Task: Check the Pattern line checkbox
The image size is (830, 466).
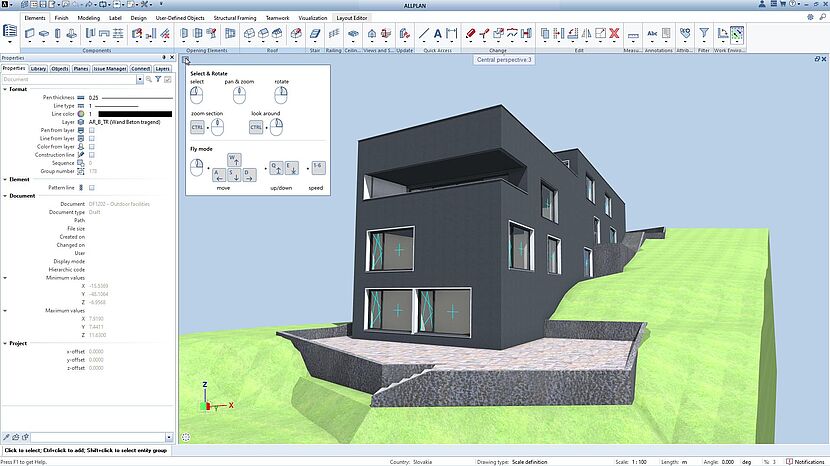Action: pyautogui.click(x=92, y=188)
